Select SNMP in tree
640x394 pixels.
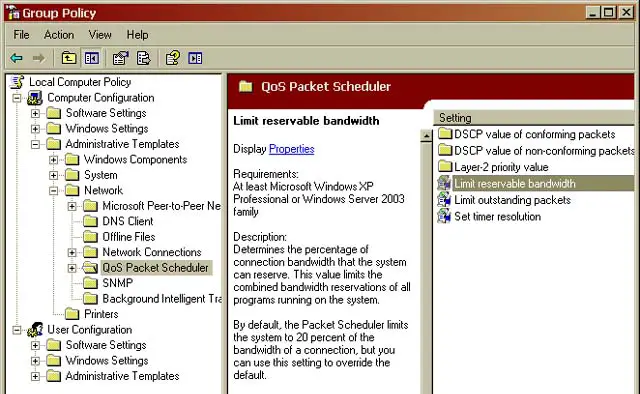118,283
